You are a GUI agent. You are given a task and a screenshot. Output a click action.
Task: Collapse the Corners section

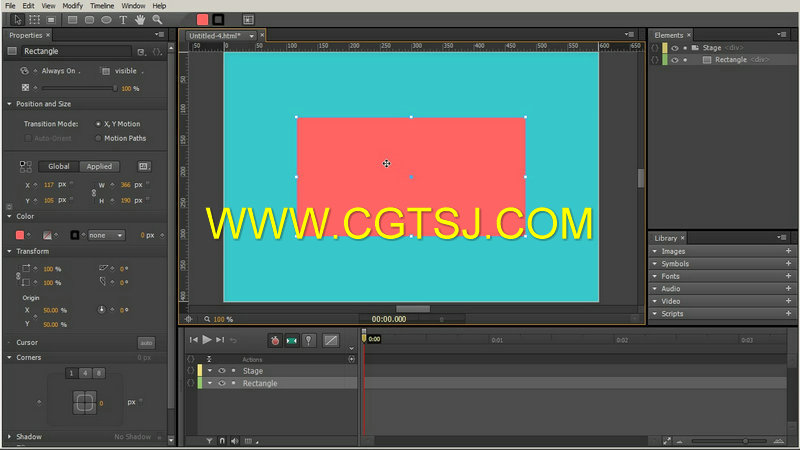[9, 357]
